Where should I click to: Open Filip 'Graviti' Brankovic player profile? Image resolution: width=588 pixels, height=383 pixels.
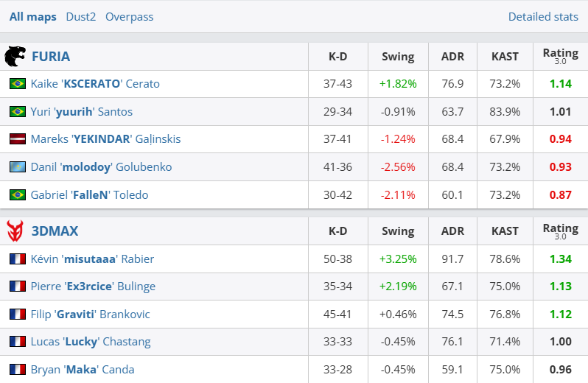coord(90,315)
